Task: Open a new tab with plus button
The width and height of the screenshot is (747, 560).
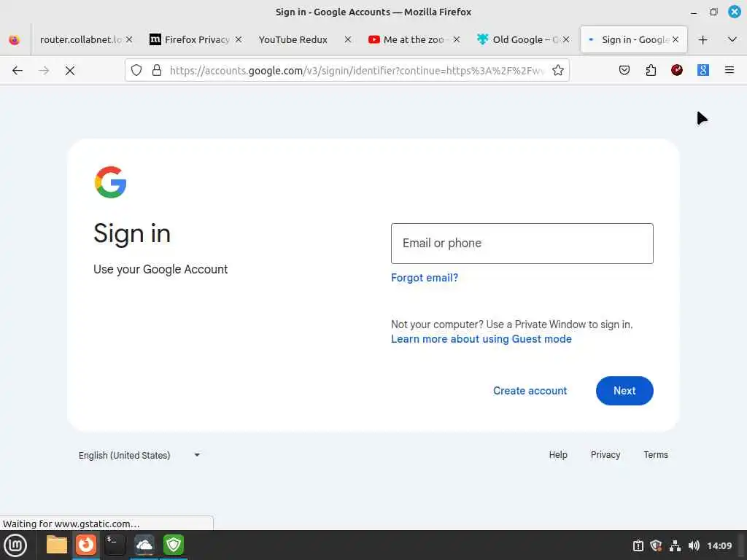Action: [x=703, y=40]
